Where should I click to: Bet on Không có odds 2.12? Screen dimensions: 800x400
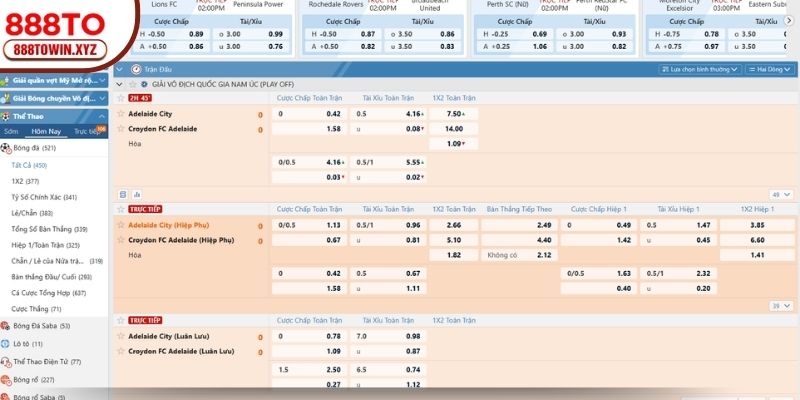coord(519,255)
